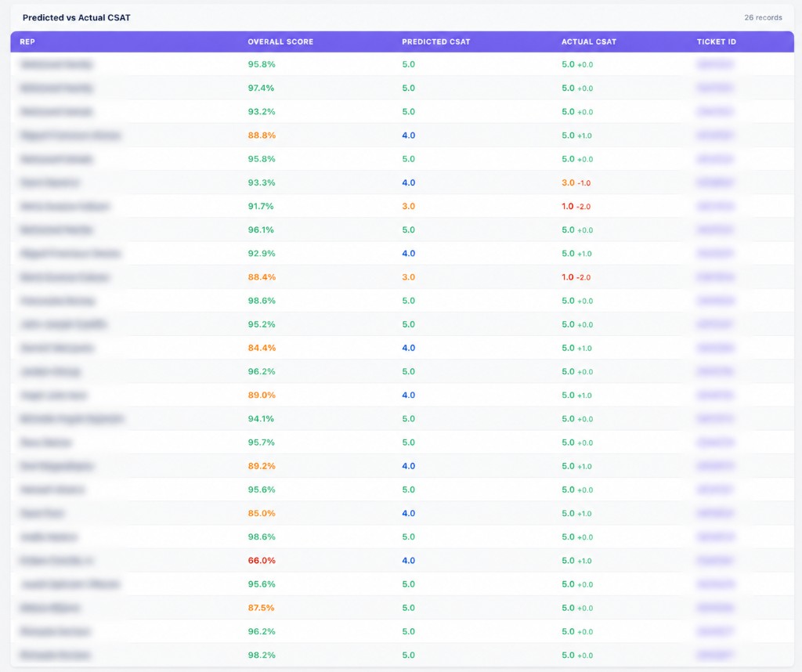Open the ticket ID link in the 91.7% row
The image size is (802, 672).
(x=715, y=206)
